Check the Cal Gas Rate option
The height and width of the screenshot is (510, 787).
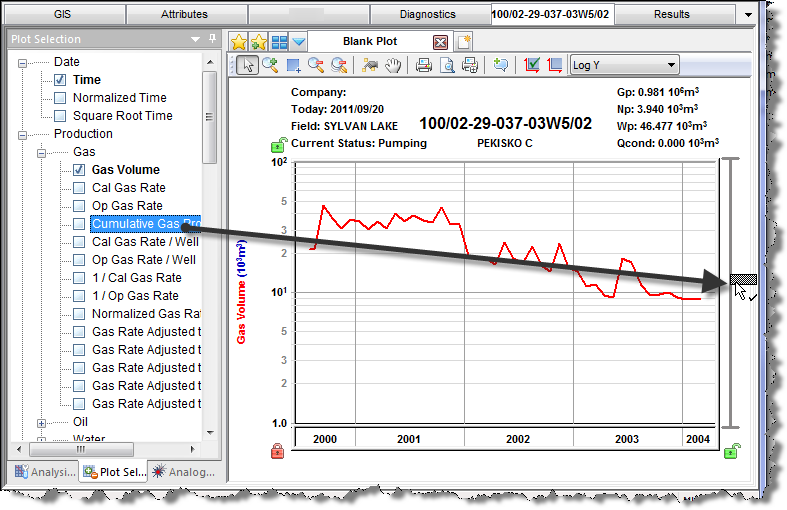pyautogui.click(x=80, y=188)
